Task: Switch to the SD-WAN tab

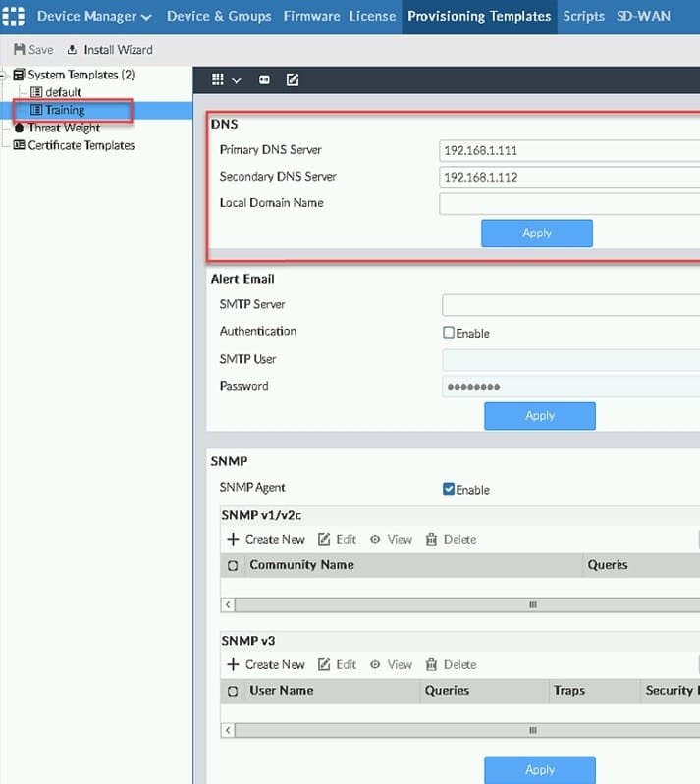Action: pos(643,16)
